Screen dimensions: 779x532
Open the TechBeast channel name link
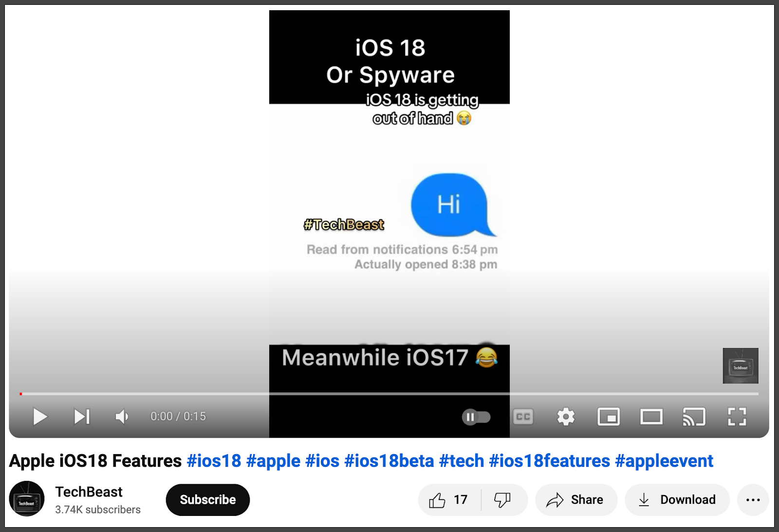89,492
